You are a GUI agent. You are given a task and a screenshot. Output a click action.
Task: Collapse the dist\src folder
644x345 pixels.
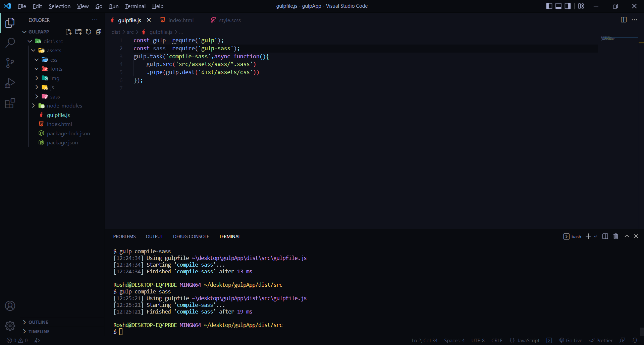click(x=30, y=41)
